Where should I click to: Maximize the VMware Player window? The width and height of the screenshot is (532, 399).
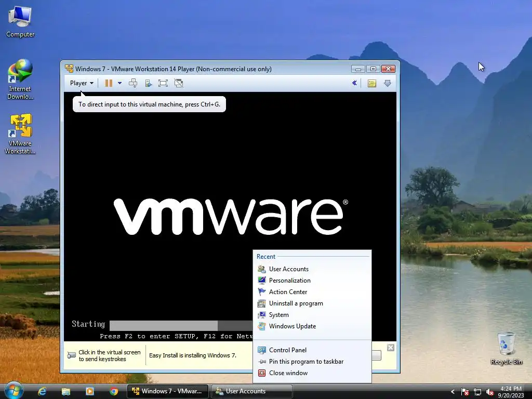(x=373, y=69)
